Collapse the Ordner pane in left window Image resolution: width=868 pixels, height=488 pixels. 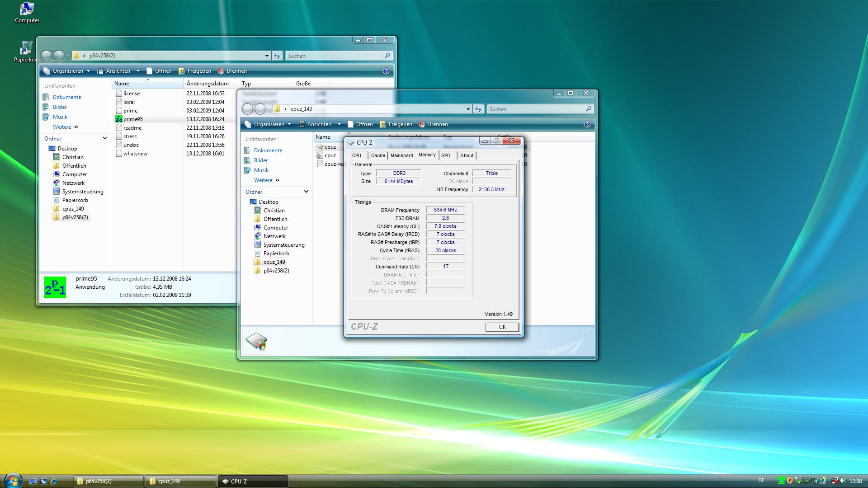tap(105, 139)
